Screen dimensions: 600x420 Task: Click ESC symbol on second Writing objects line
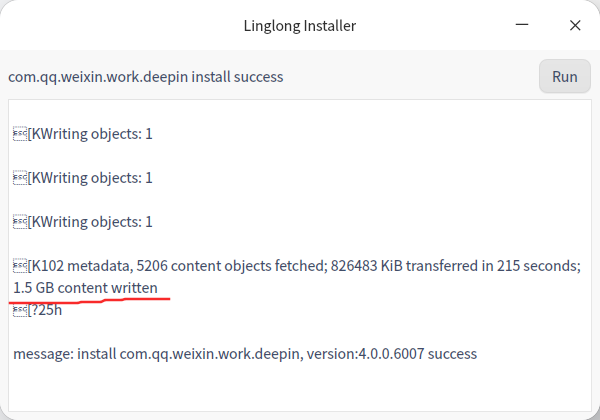point(20,178)
